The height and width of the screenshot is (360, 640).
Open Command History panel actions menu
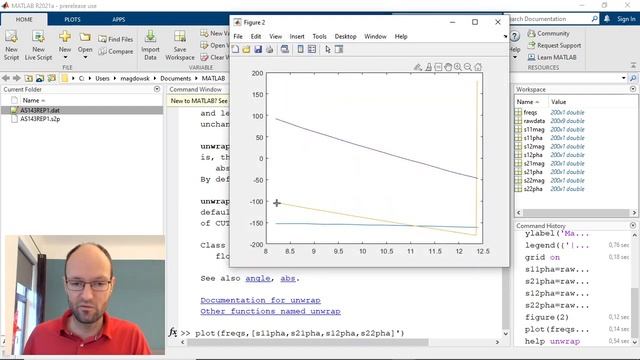pos(633,225)
